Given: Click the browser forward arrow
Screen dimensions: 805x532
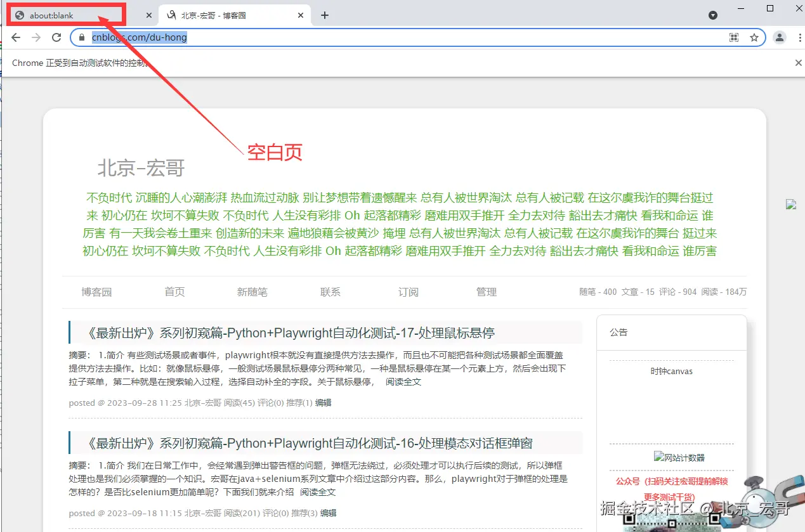Looking at the screenshot, I should (x=36, y=37).
